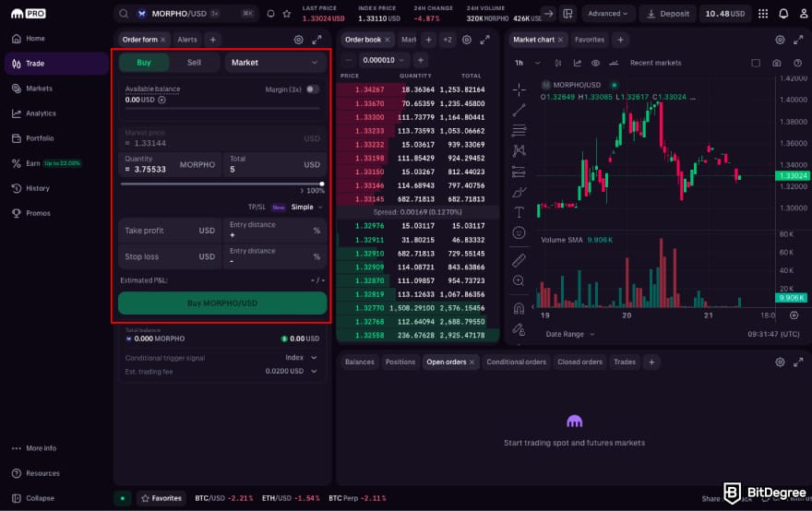This screenshot has height=511, width=812.
Task: Toggle chart visibility eye icon
Action: pyautogui.click(x=595, y=63)
